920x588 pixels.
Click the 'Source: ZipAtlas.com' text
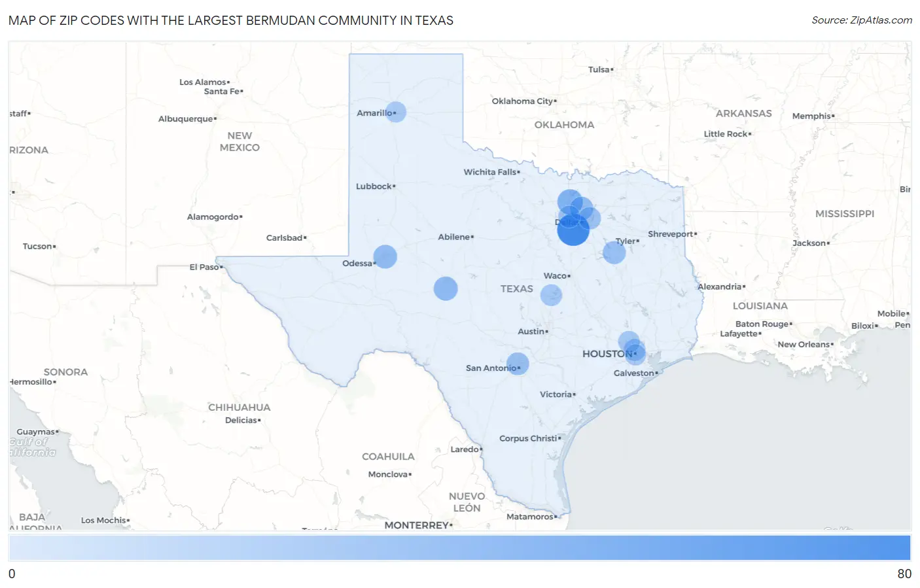[862, 20]
